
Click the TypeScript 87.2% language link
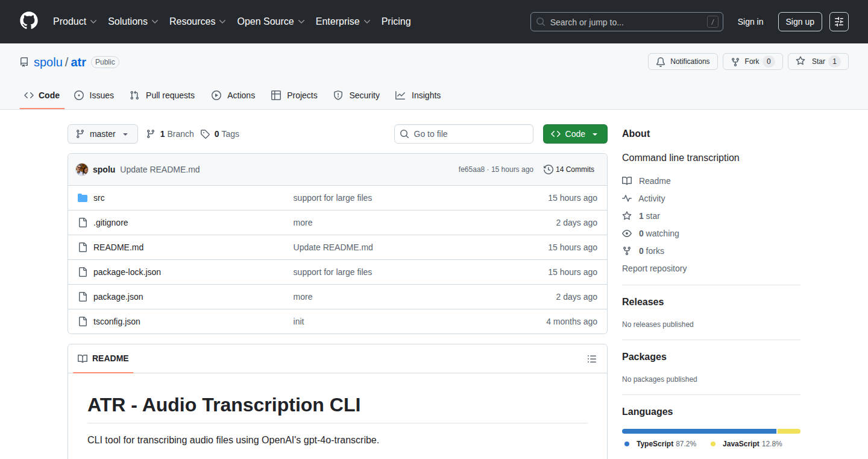pyautogui.click(x=660, y=443)
